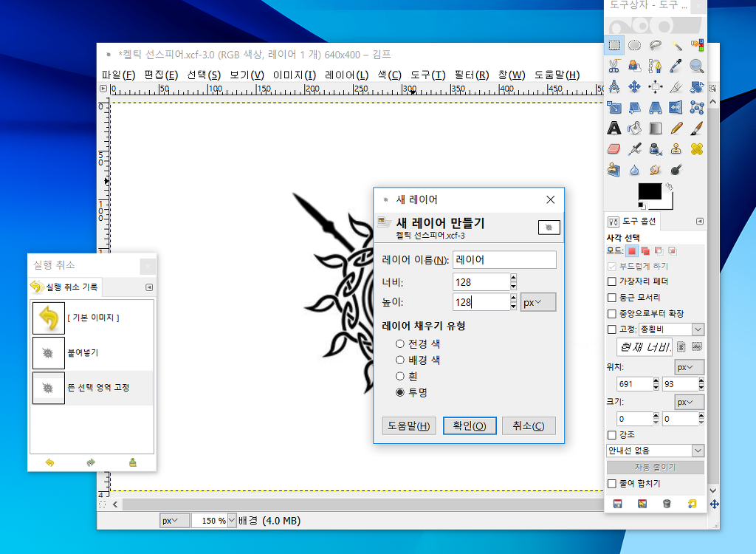Select the 흰 fill type radio button
756x554 pixels.
(x=400, y=376)
